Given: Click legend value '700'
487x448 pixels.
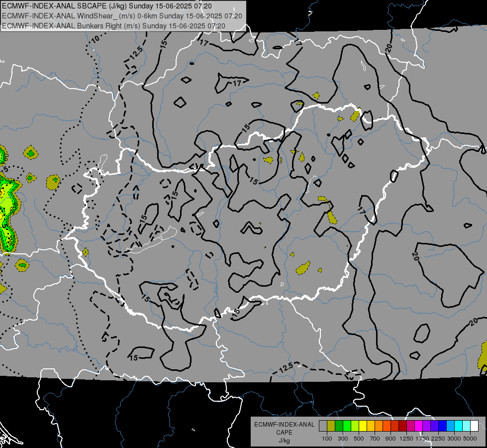Looking at the screenshot, I should [x=375, y=439].
